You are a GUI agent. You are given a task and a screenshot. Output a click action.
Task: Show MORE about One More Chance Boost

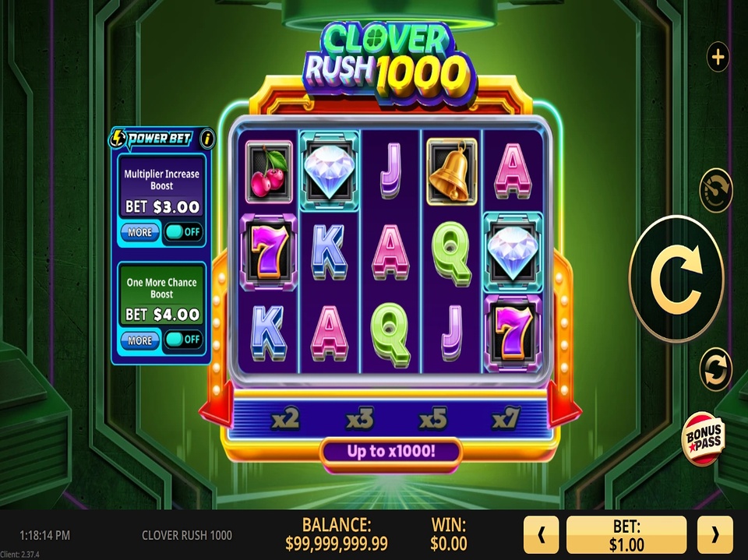pos(139,340)
